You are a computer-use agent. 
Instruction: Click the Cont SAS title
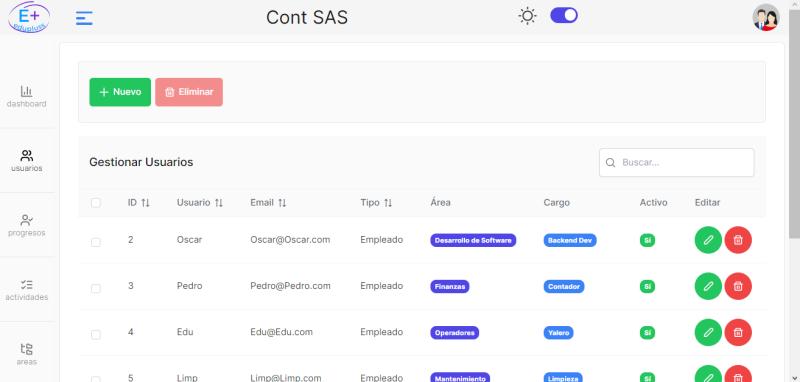click(307, 18)
